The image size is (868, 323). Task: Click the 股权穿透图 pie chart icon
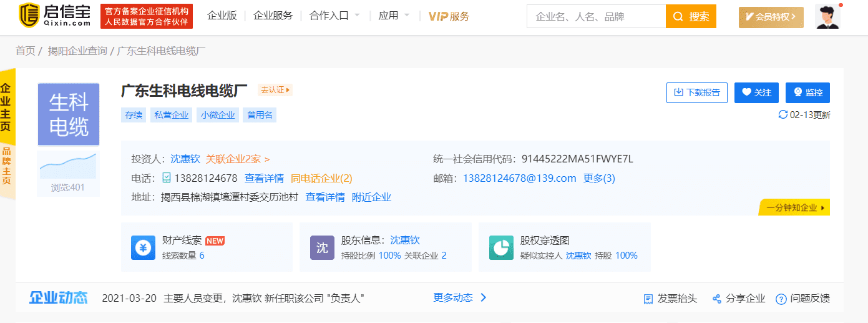[x=502, y=247]
